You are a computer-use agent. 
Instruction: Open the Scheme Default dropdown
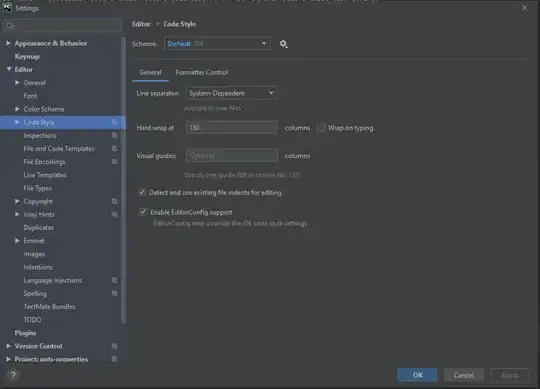217,44
